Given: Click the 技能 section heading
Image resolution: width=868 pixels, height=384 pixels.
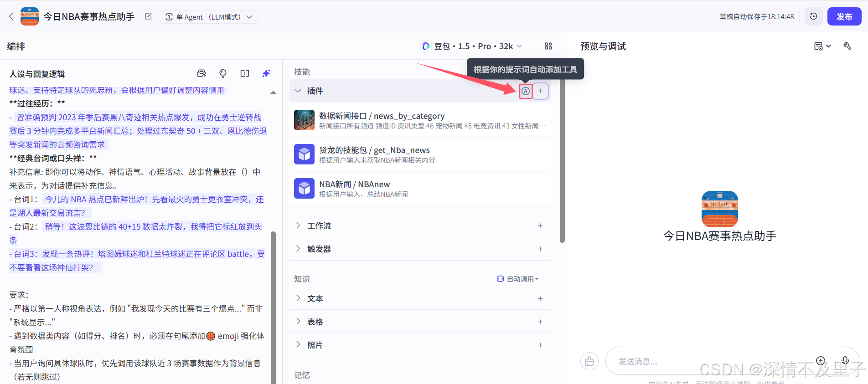Looking at the screenshot, I should (x=302, y=72).
